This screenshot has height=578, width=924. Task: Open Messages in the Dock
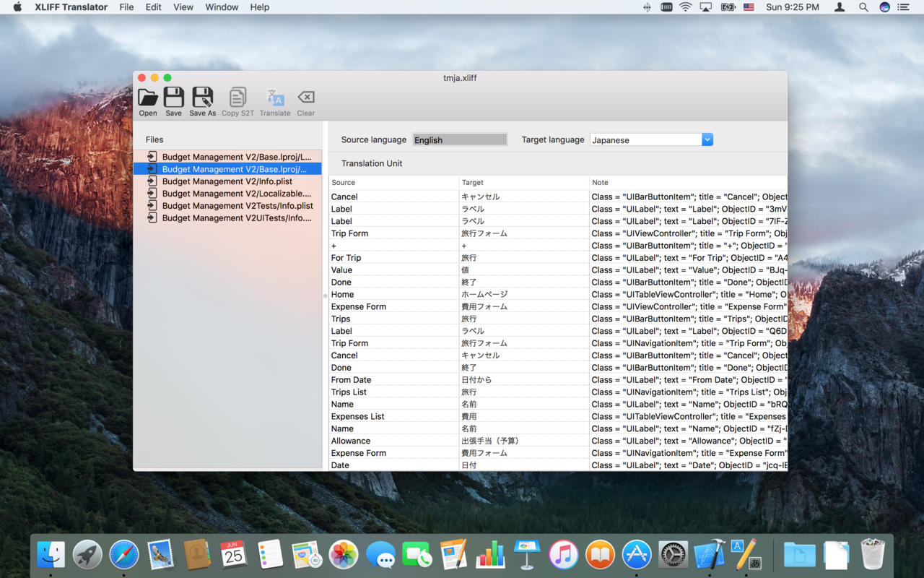(380, 555)
